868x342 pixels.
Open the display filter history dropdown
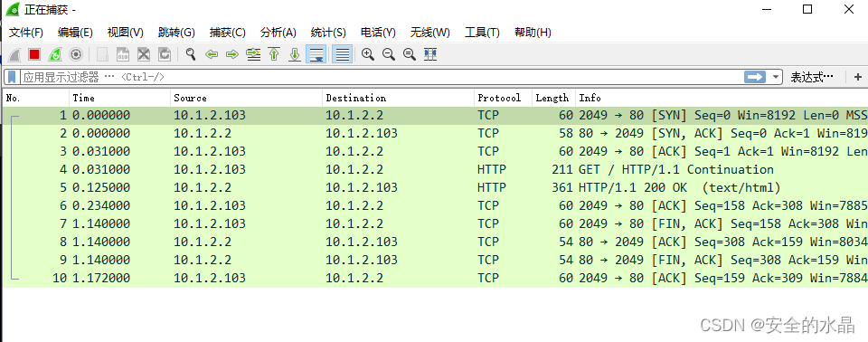click(x=775, y=77)
